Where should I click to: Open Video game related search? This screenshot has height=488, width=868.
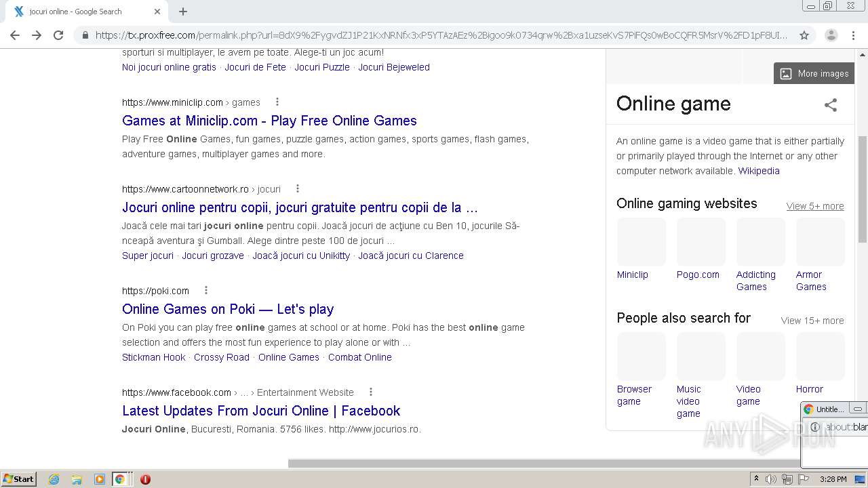tap(761, 369)
